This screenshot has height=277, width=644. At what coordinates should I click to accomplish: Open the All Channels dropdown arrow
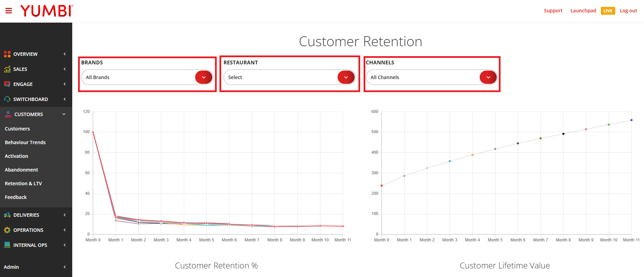click(x=488, y=77)
